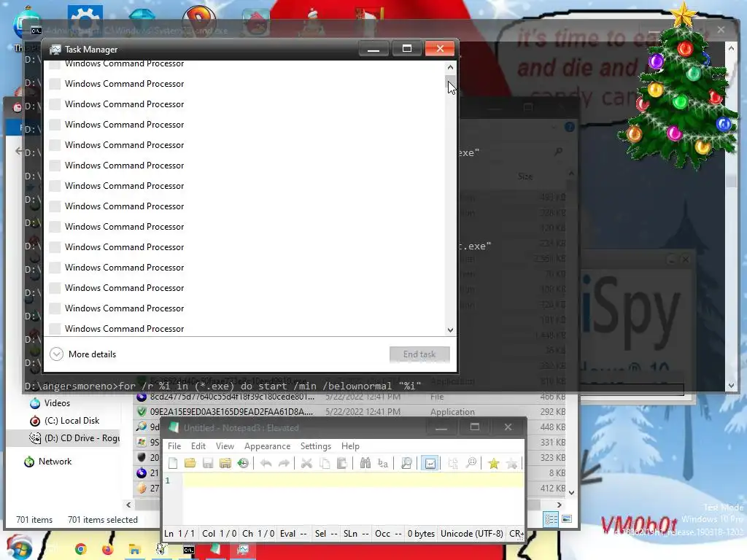This screenshot has width=747, height=560.
Task: Open the Edit menu in Notepad3
Action: point(198,446)
